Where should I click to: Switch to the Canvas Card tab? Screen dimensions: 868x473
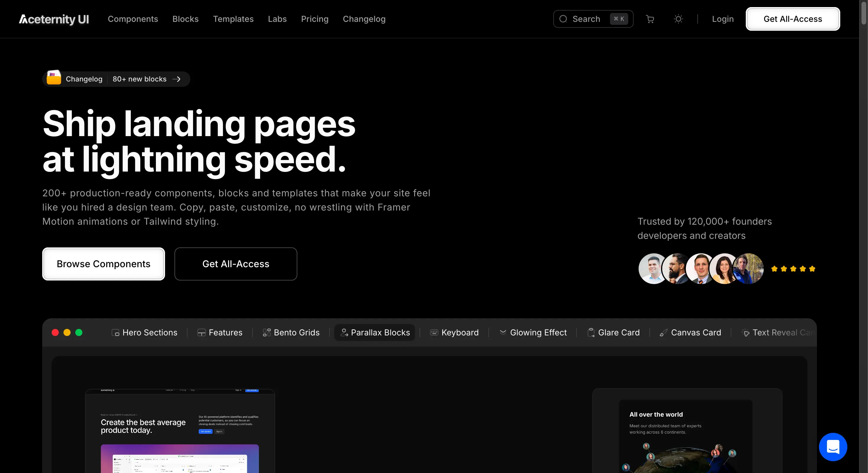[x=690, y=333]
